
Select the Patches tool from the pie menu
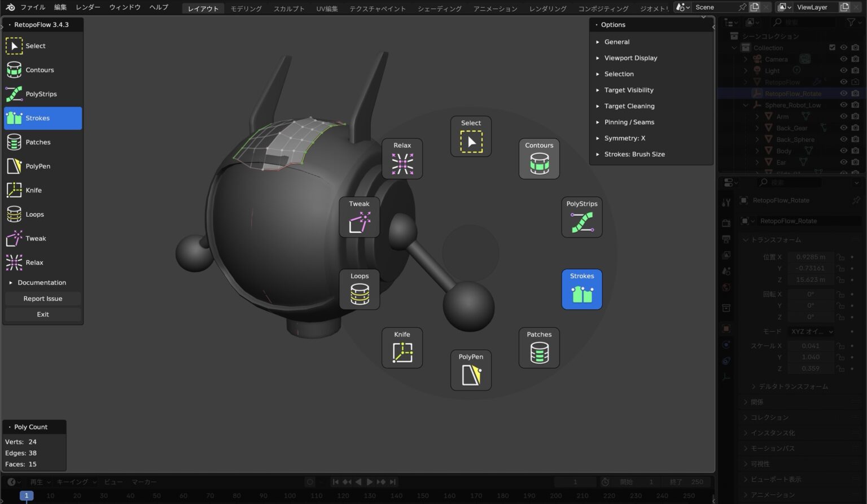point(538,347)
